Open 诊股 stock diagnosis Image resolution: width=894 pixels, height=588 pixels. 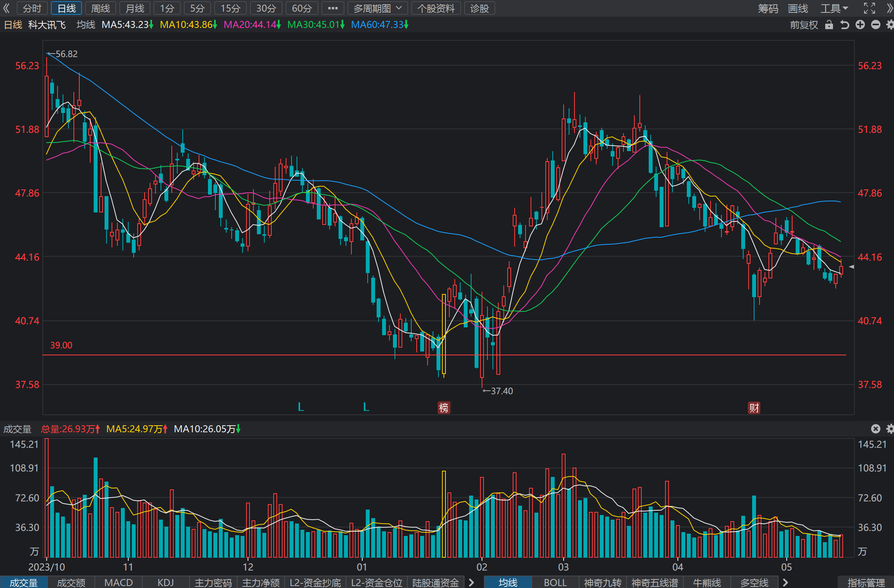click(480, 8)
